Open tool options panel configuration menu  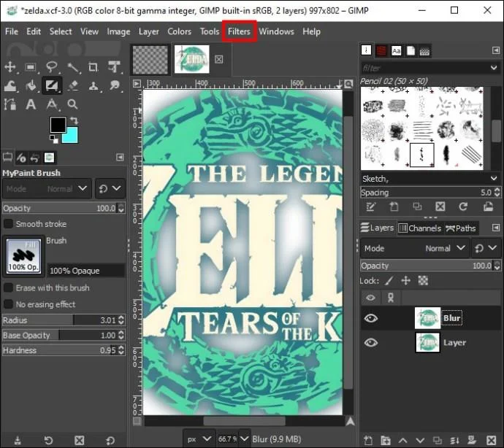[120, 158]
